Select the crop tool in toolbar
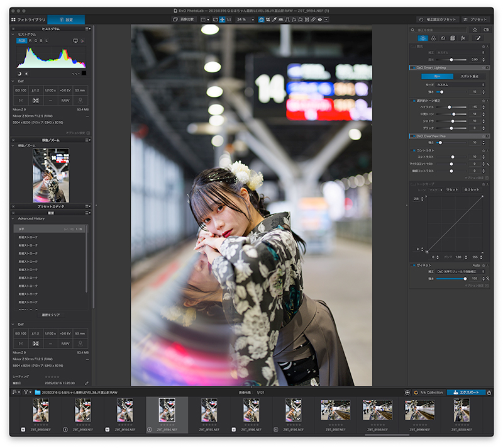The height and width of the screenshot is (448, 503). coord(268,20)
